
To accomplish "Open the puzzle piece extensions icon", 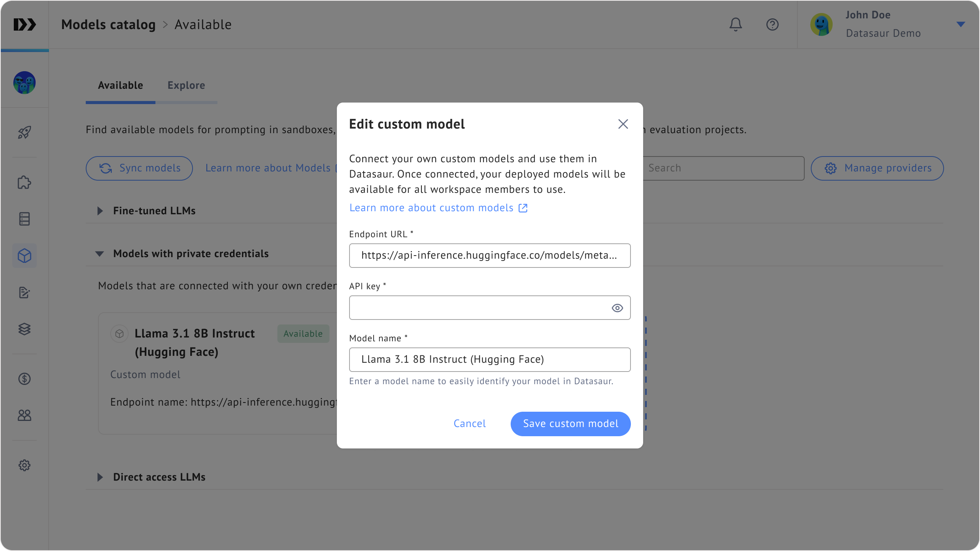I will pos(24,182).
